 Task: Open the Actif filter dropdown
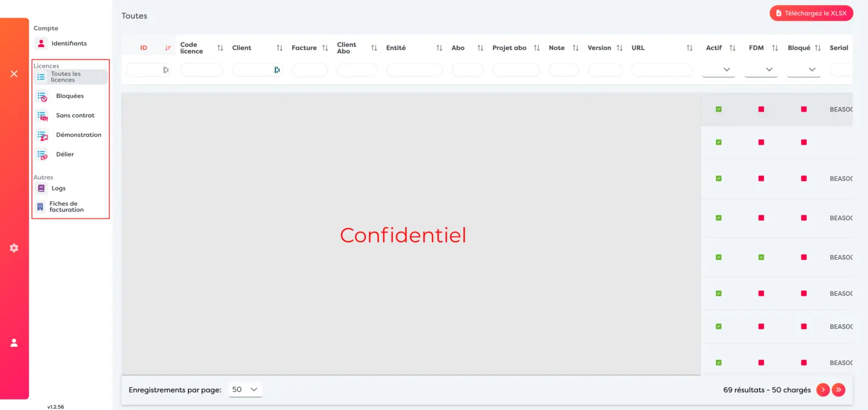click(x=718, y=70)
